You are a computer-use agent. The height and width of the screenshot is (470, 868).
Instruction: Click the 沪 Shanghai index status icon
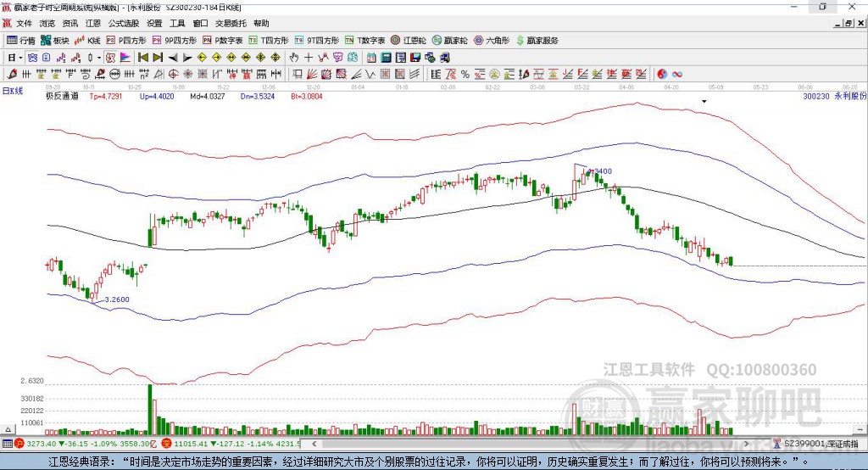[19, 444]
